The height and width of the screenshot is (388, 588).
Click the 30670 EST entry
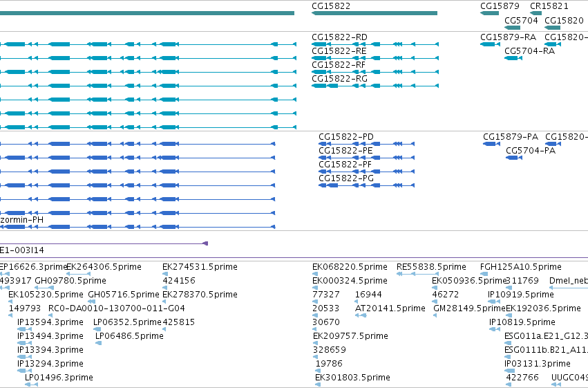click(326, 322)
